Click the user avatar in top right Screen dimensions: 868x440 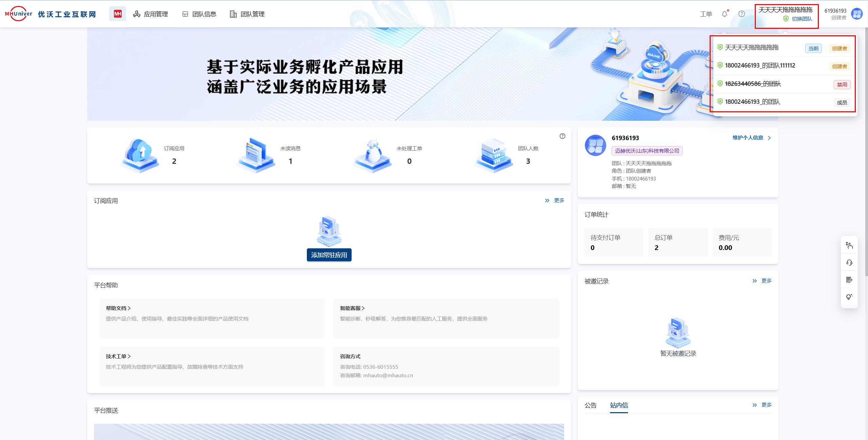pyautogui.click(x=857, y=14)
